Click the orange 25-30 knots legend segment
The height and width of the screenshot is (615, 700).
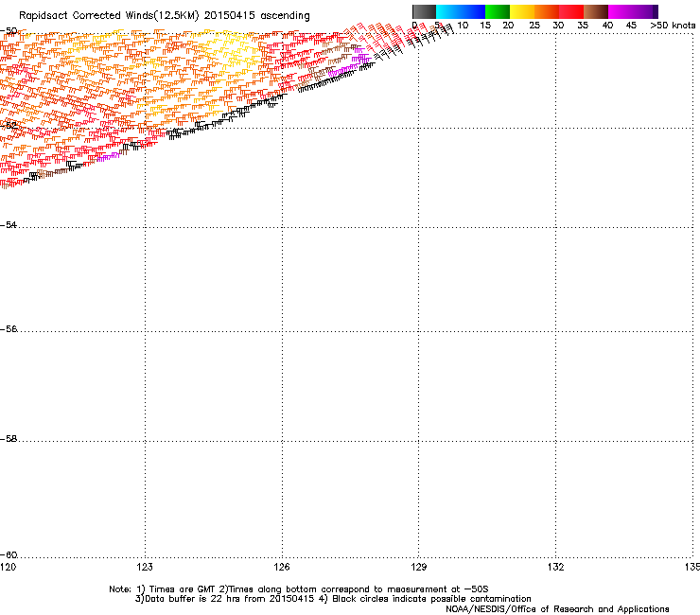pyautogui.click(x=547, y=11)
